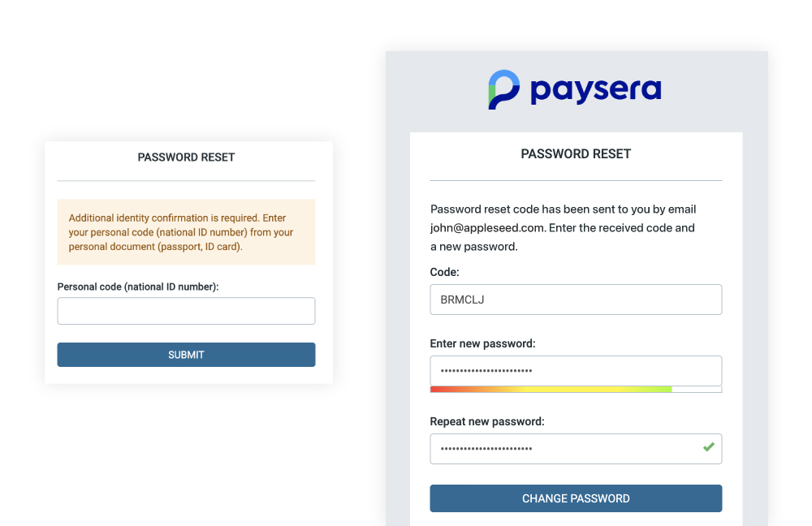Click the green checkmark in repeat password field
The width and height of the screenshot is (812, 526).
(x=709, y=447)
